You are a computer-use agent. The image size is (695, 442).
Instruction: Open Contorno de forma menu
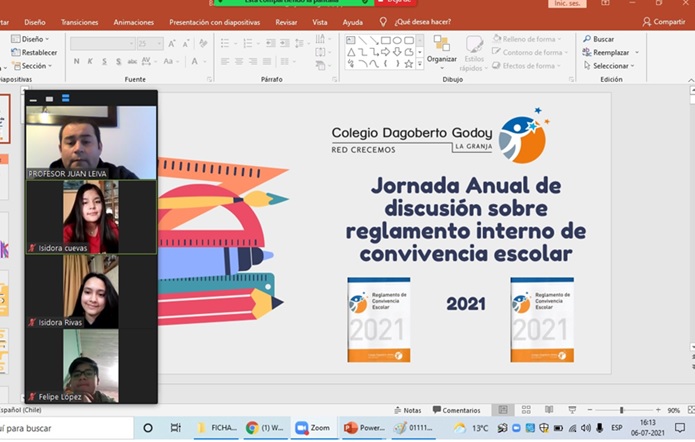pos(530,52)
